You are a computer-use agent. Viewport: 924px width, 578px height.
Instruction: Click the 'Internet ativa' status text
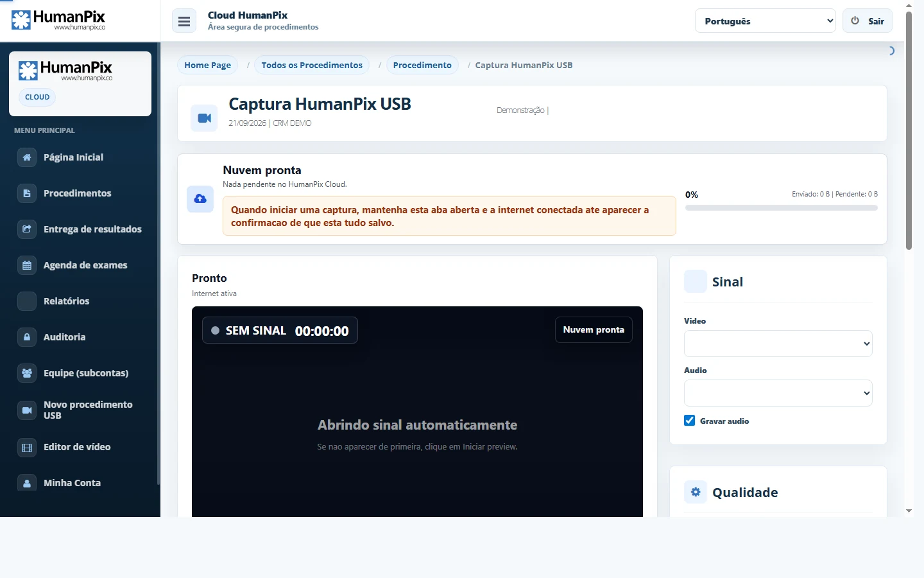[214, 293]
